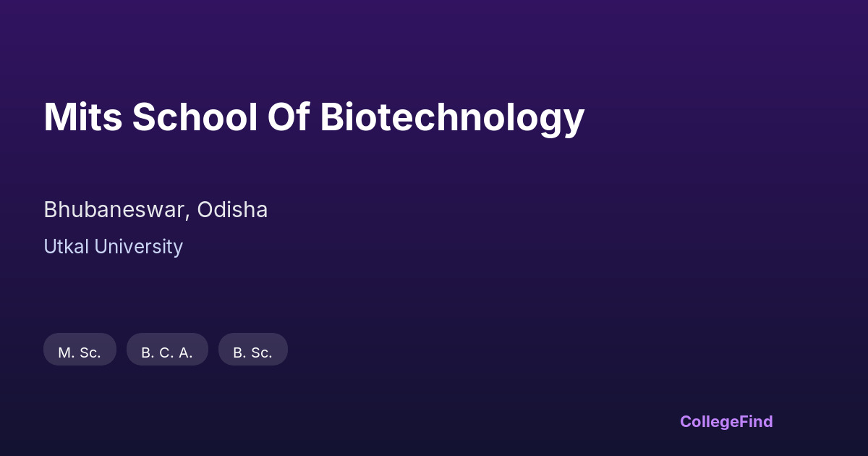This screenshot has width=868, height=456.
Task: Click the Bhubaneswar, Odisha location text
Action: 156,210
